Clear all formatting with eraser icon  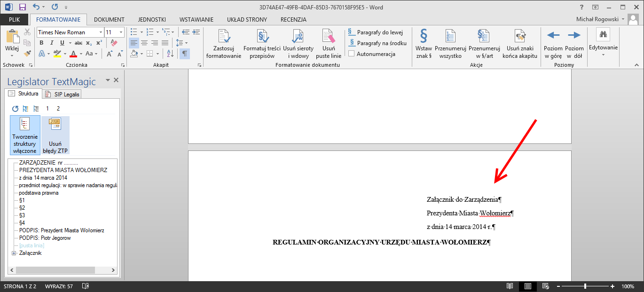[x=113, y=43]
